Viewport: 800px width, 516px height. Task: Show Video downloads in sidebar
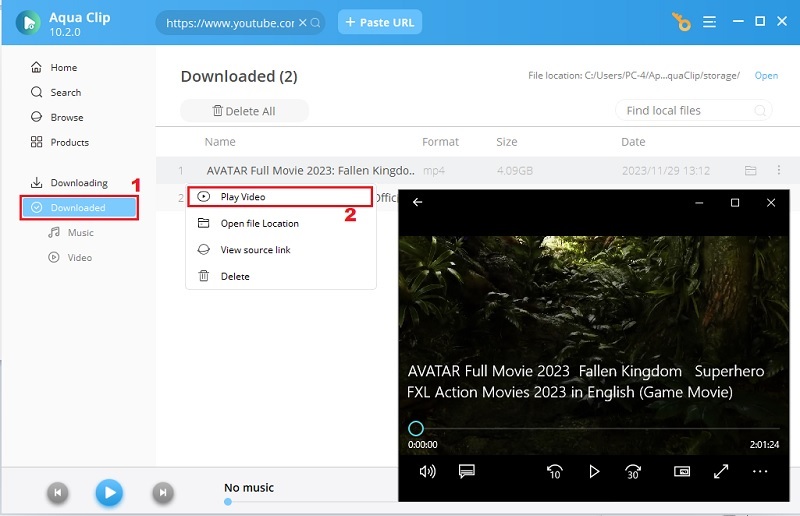(70, 258)
